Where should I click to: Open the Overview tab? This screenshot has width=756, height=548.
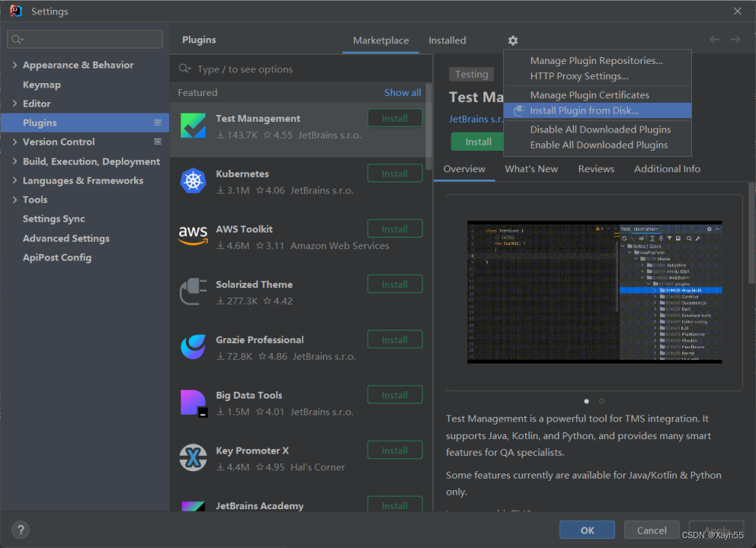464,169
